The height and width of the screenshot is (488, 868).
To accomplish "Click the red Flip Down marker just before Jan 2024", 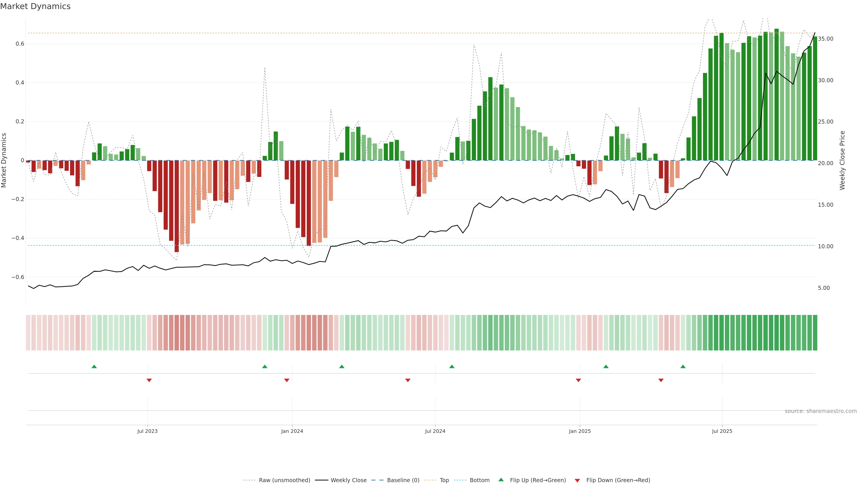I will point(287,380).
